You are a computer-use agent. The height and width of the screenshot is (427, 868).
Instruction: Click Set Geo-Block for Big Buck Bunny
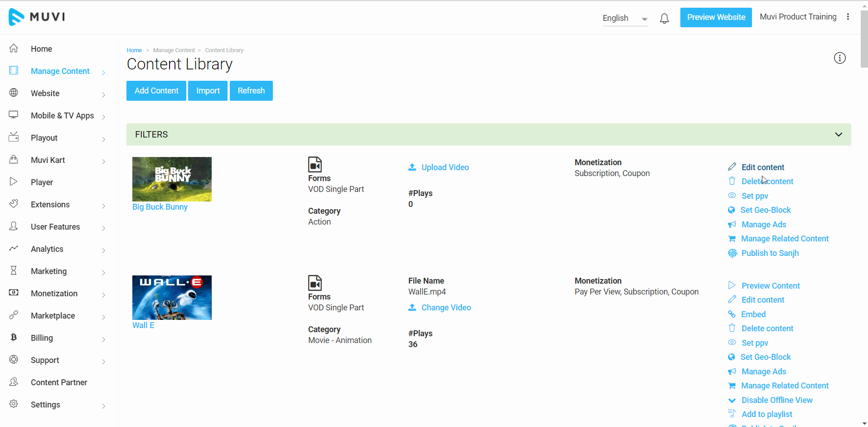pos(766,210)
